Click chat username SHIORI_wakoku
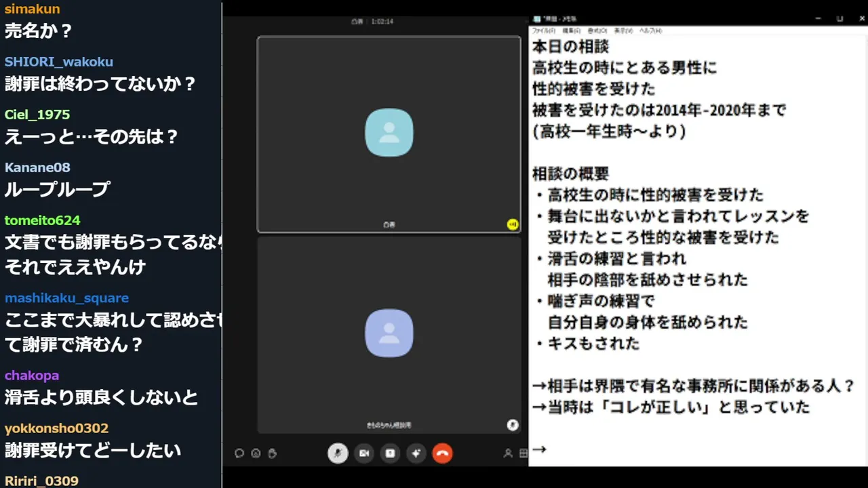Viewport: 868px width, 488px height. click(x=59, y=62)
